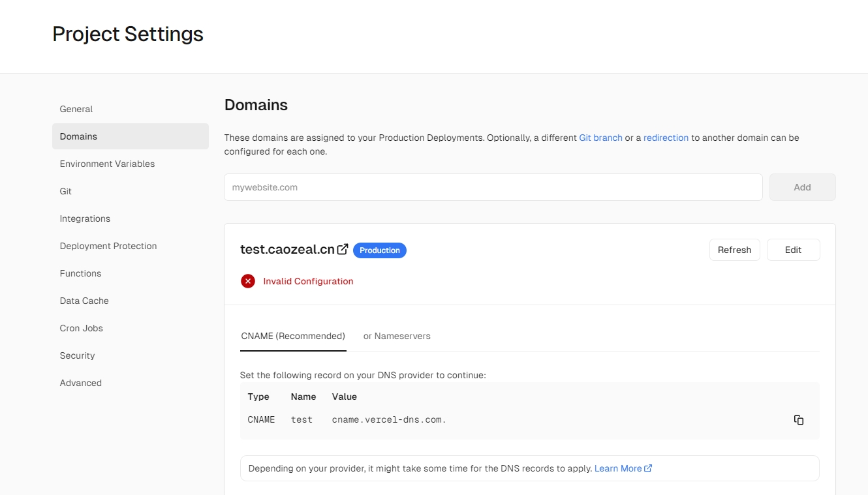Select the CNAME (Recommended) tab

[x=293, y=336]
